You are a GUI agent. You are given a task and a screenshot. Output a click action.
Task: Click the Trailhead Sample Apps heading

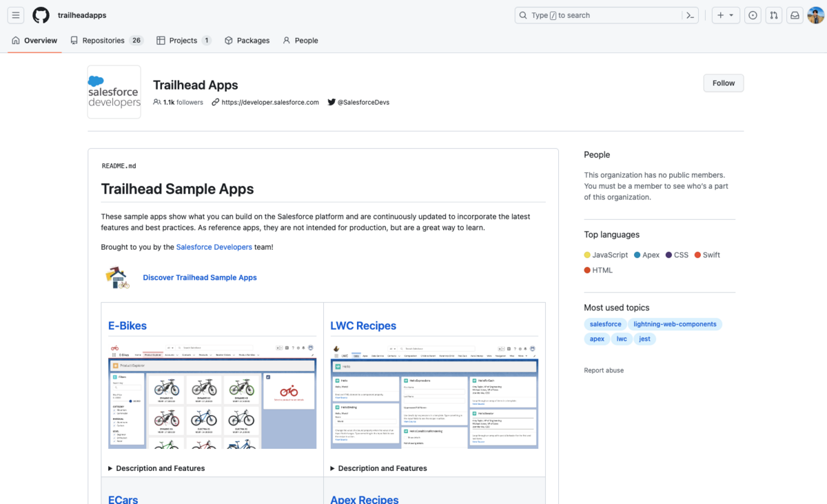coord(177,189)
